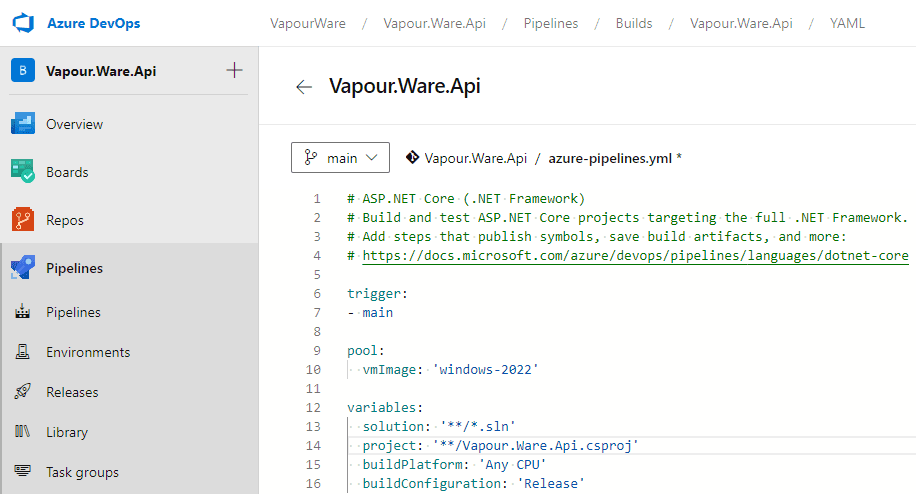Click into the vmImage line in editor
916x494 pixels.
click(x=450, y=369)
